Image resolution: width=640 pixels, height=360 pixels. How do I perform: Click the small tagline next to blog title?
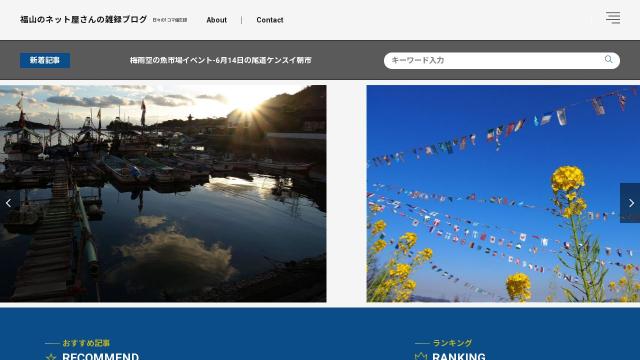(170, 20)
